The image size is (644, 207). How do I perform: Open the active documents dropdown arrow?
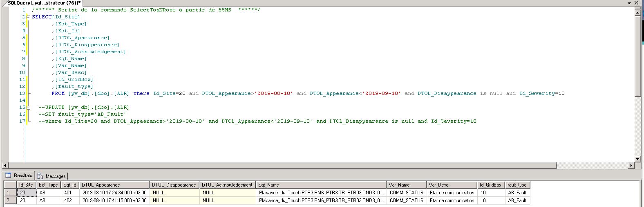click(x=631, y=3)
